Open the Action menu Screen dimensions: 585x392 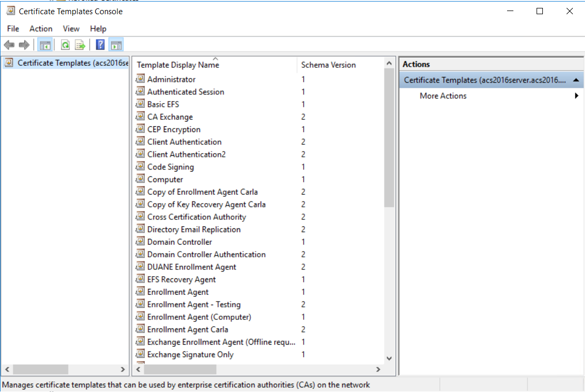[x=41, y=28]
